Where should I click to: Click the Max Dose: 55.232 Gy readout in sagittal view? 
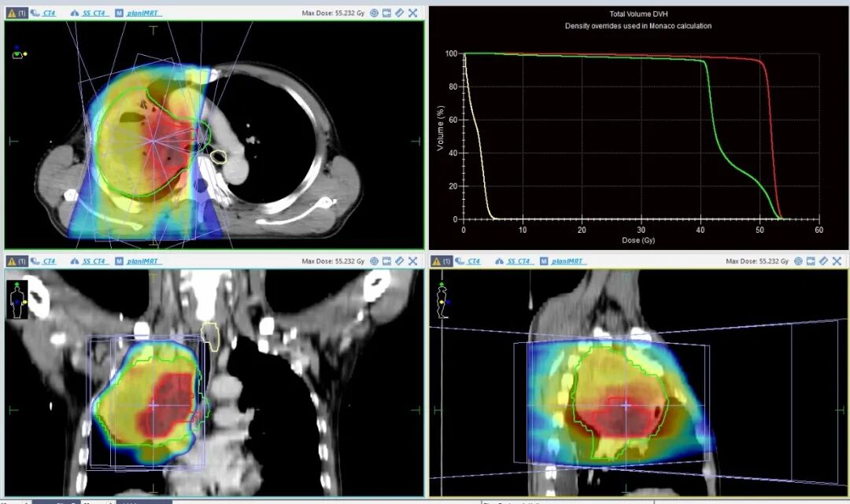click(x=757, y=261)
